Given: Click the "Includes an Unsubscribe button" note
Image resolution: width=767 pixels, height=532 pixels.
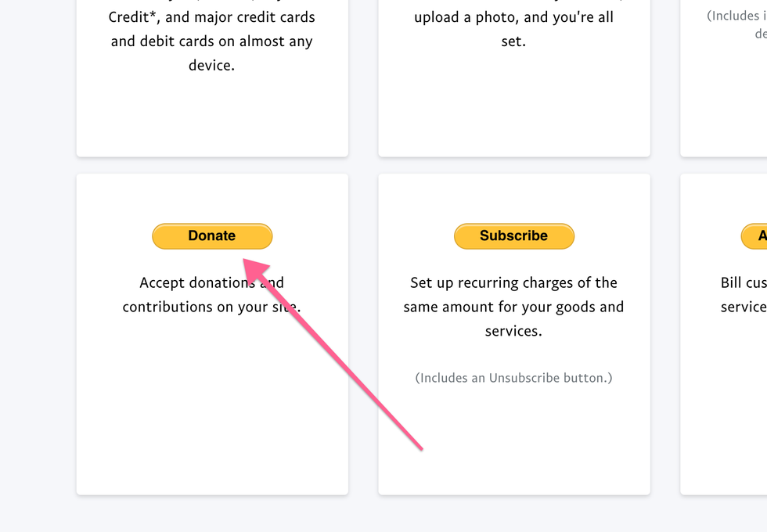Looking at the screenshot, I should [x=513, y=378].
